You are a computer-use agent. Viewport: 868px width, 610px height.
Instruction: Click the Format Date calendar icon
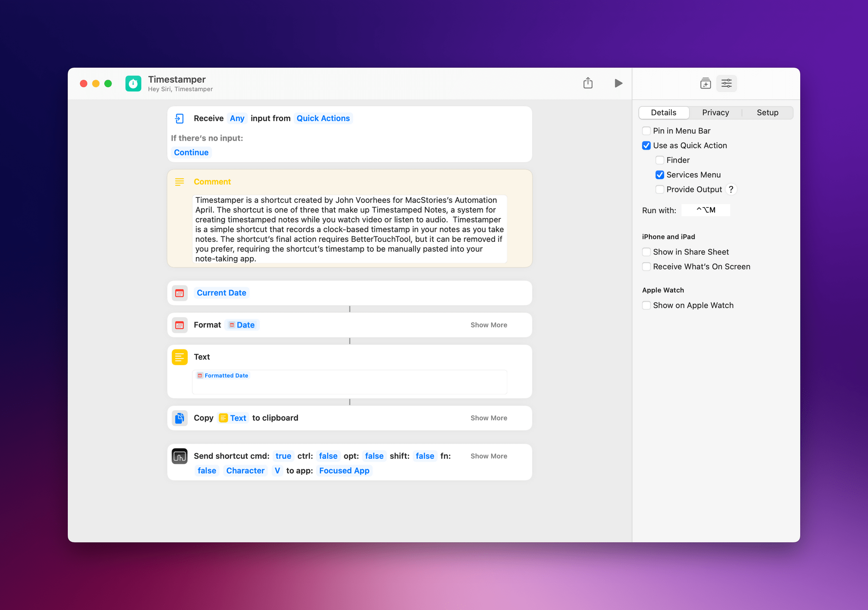pos(180,325)
